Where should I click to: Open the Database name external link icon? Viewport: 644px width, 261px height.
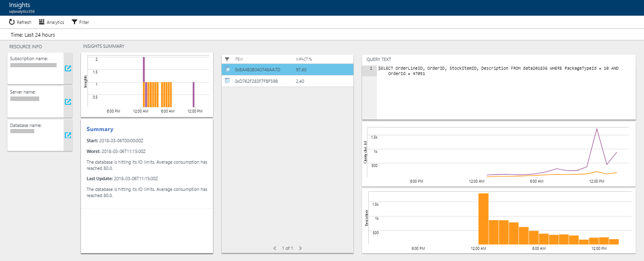click(x=67, y=135)
